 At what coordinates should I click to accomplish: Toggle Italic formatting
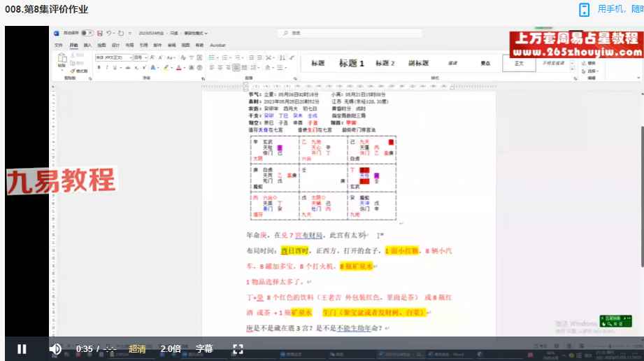pyautogui.click(x=107, y=67)
